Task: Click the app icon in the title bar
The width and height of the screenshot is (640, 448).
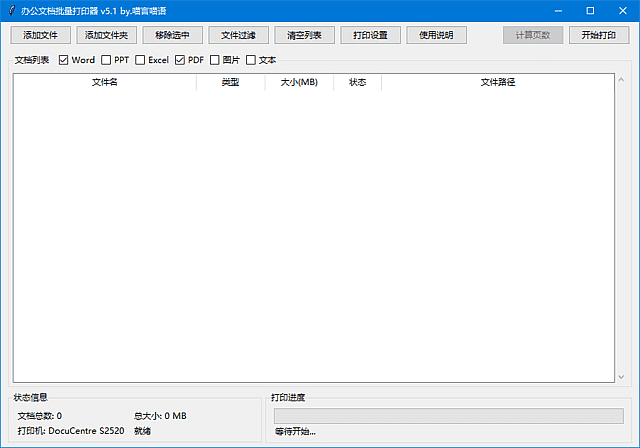Action: point(11,10)
